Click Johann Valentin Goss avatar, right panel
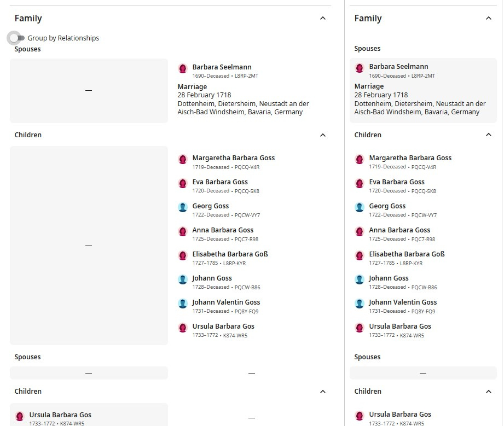Viewport: 504px width, 426px height. [360, 304]
